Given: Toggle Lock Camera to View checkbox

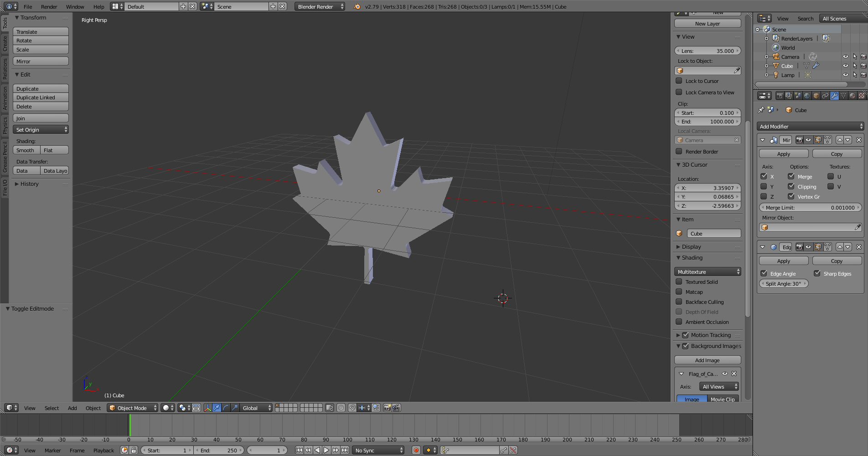Looking at the screenshot, I should pyautogui.click(x=679, y=92).
